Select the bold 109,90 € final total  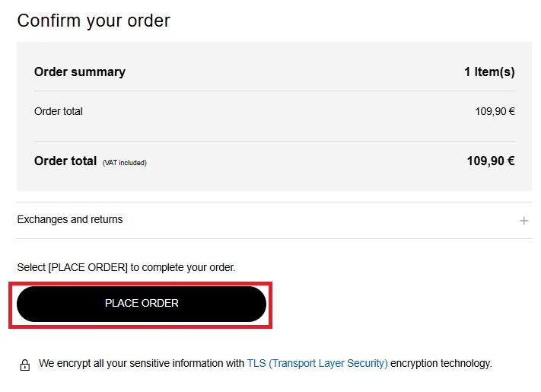[x=490, y=161]
